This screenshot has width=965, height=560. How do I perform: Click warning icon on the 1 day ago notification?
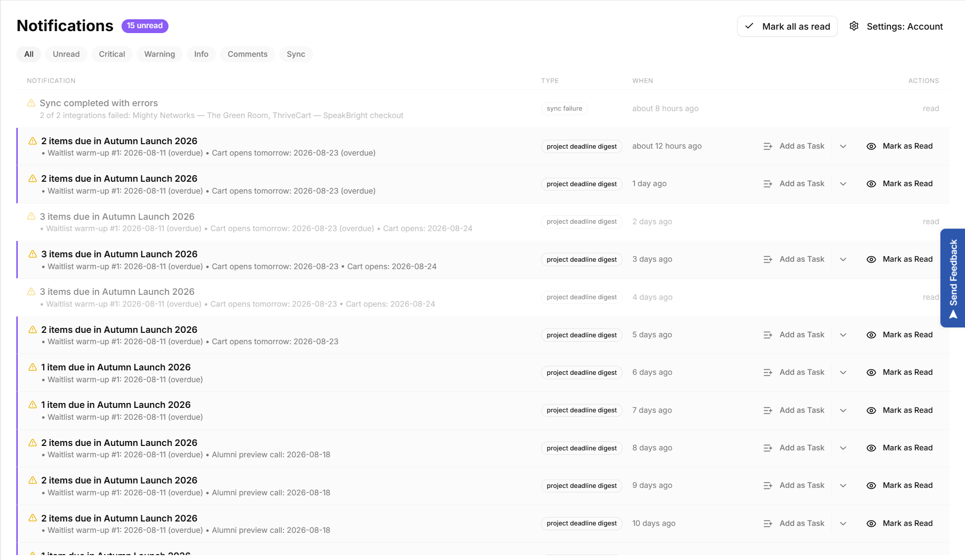pos(33,178)
